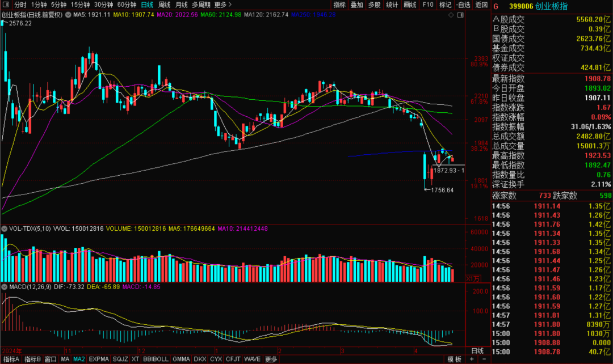Viewport: 613px width, 364px height.
Task: Toggle the right info panel icon above chart
Action: pos(460,15)
